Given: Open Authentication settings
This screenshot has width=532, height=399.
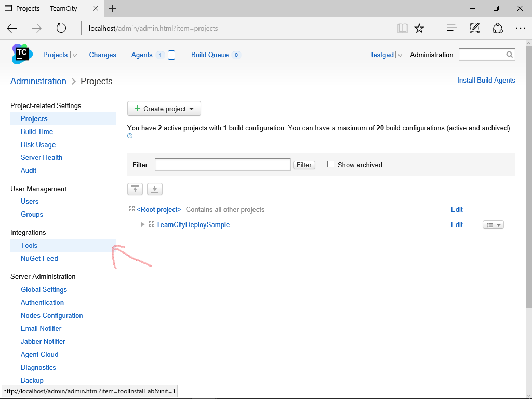Looking at the screenshot, I should tap(42, 303).
